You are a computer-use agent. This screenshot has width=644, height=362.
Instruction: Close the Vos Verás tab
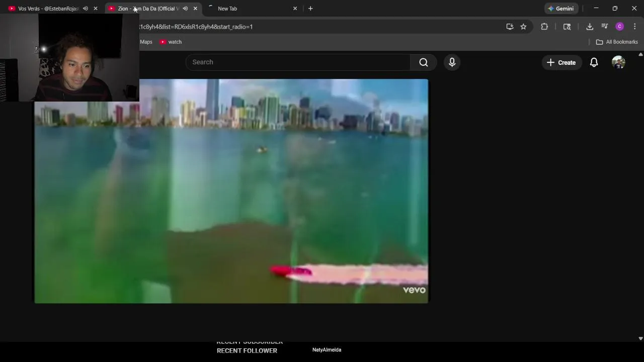tap(96, 9)
